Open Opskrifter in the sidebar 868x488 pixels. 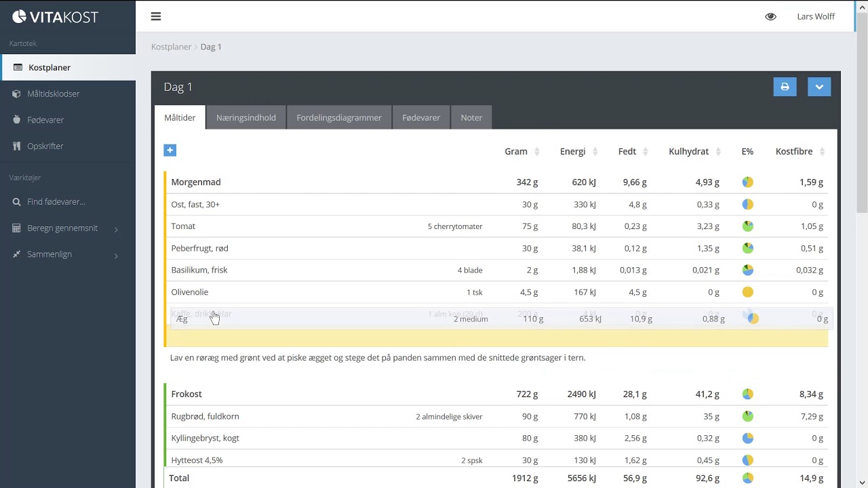45,146
